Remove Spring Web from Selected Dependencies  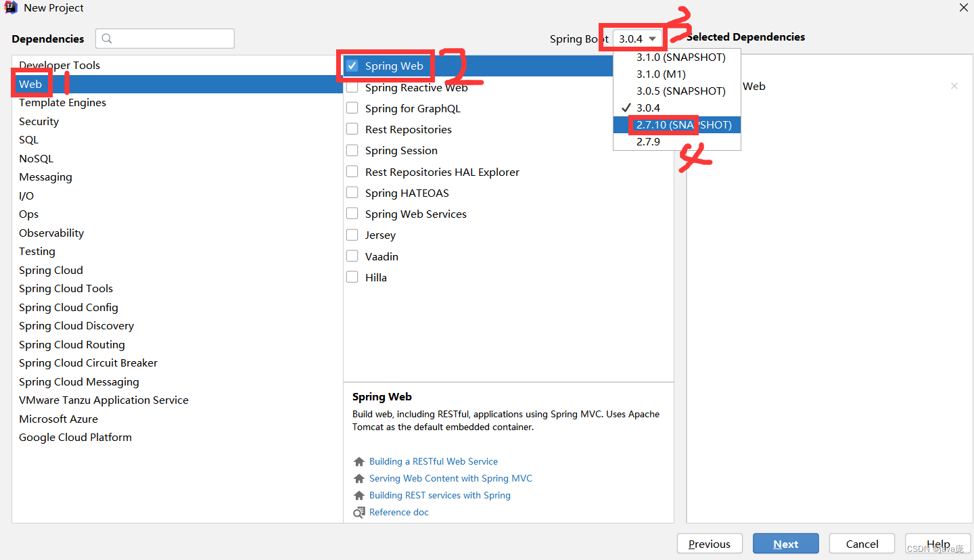click(x=954, y=86)
